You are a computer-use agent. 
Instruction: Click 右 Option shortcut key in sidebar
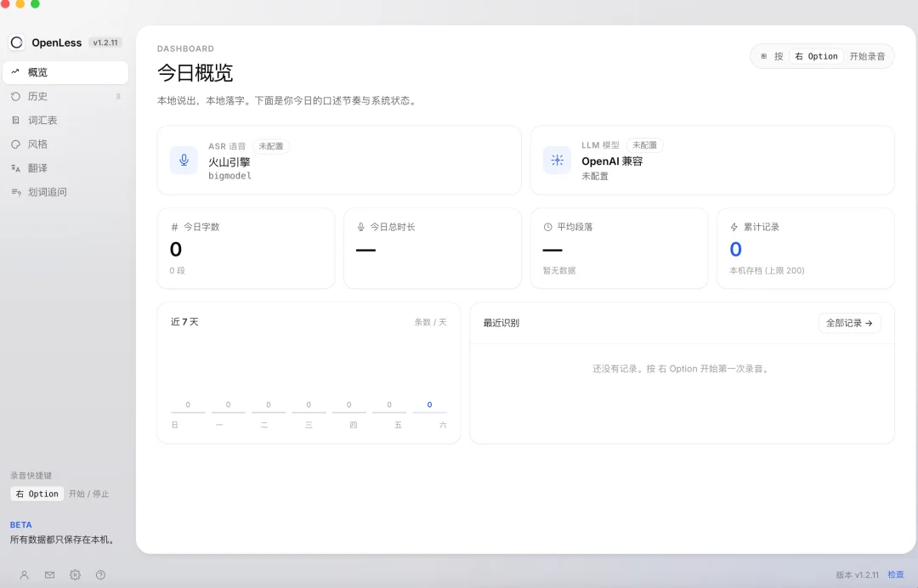pos(37,494)
